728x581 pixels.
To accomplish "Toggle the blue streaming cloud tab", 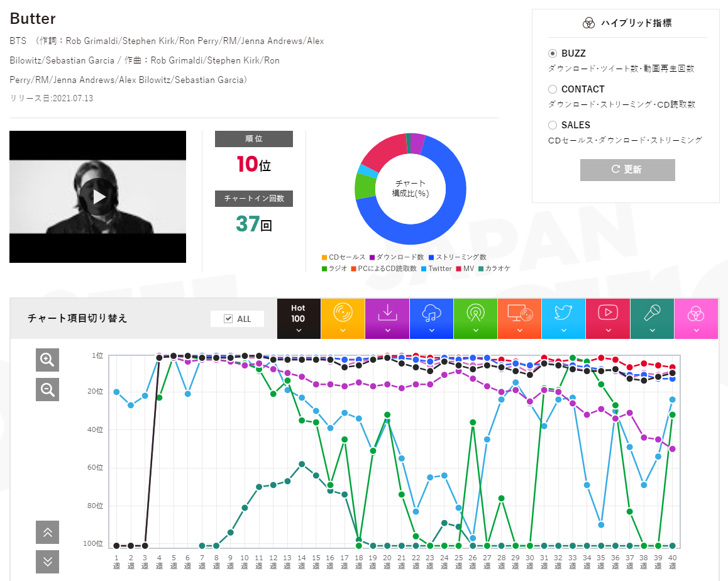I will pyautogui.click(x=431, y=319).
